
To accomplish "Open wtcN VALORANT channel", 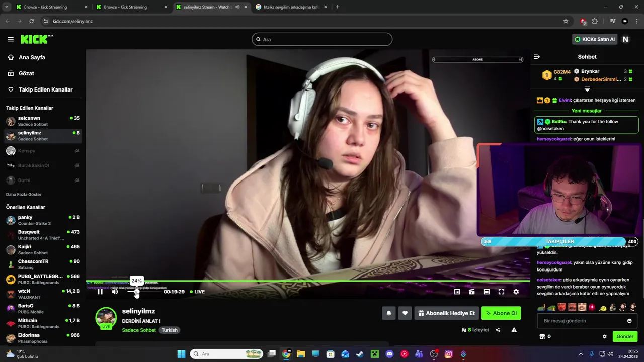I will 43,294.
